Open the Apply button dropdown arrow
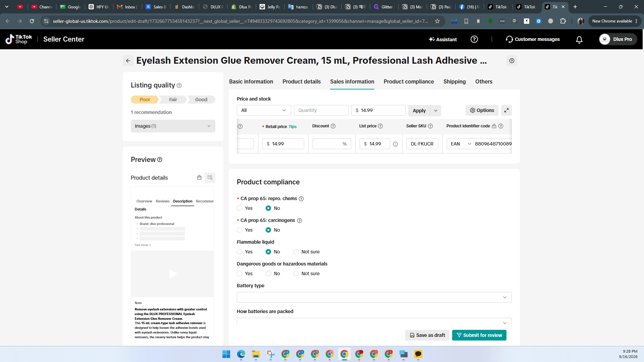Image resolution: width=644 pixels, height=362 pixels. (436, 111)
